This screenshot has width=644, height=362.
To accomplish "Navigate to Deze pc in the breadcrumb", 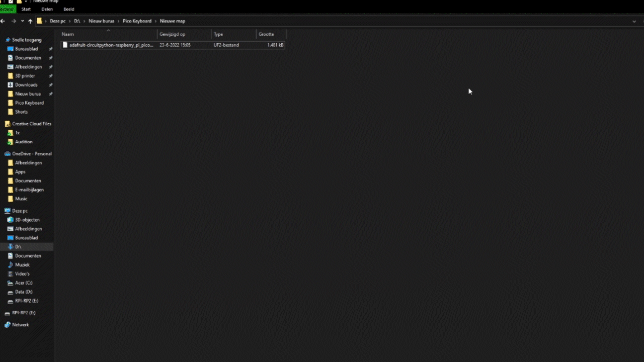I will [x=58, y=21].
